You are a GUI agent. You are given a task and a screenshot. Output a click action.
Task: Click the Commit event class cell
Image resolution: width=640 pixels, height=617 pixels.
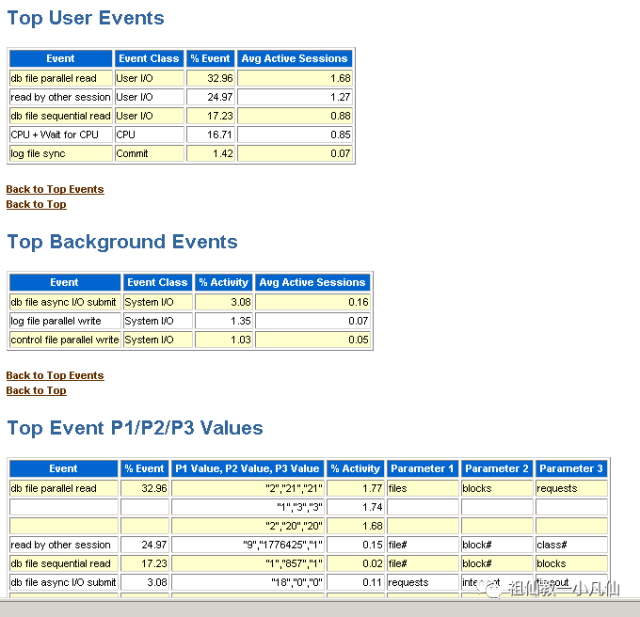pyautogui.click(x=149, y=153)
